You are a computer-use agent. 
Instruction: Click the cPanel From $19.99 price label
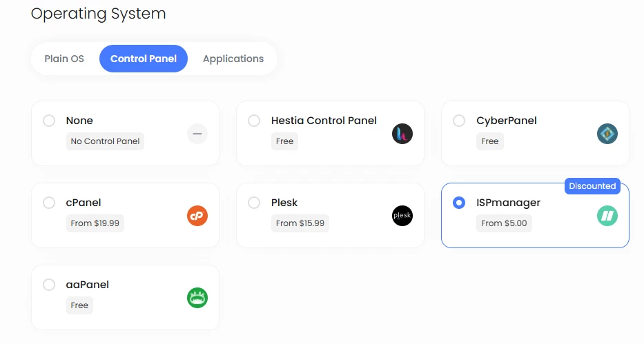pos(95,223)
